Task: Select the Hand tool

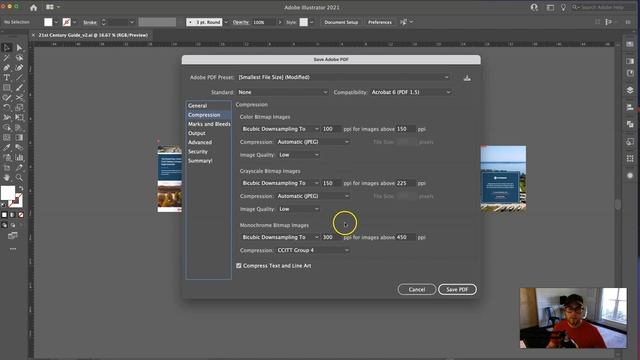Action: [7, 178]
